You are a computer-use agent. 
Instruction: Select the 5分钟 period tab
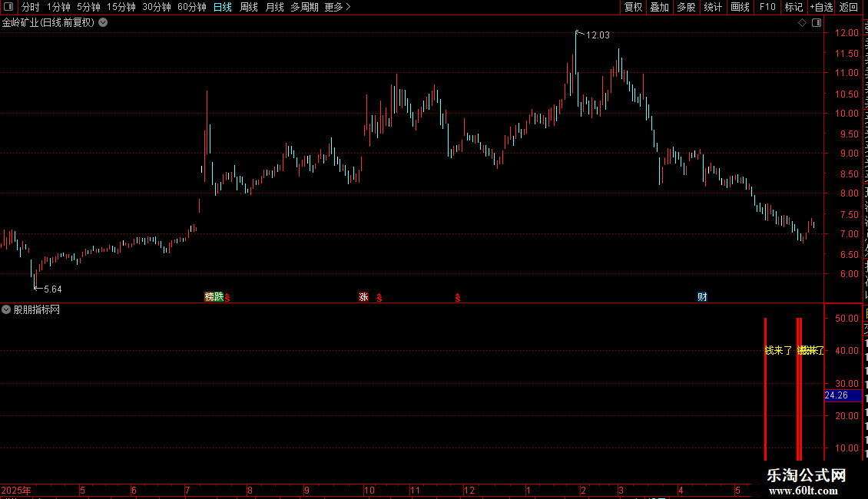tap(88, 7)
